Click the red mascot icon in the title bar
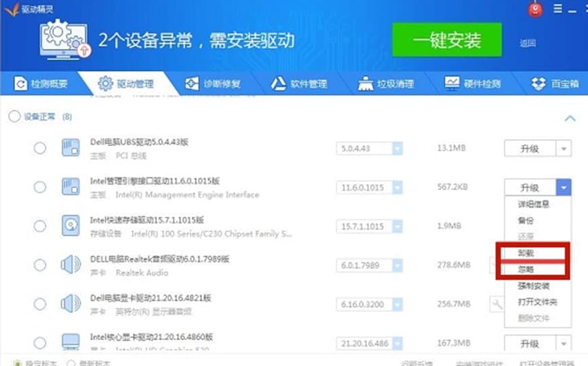Image resolution: width=588 pixels, height=366 pixels. 535,9
